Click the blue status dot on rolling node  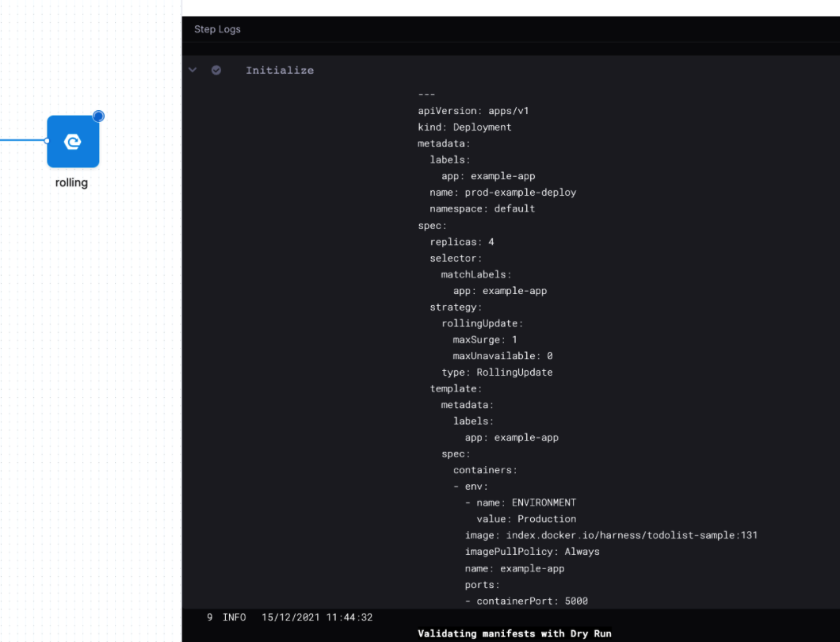[98, 117]
